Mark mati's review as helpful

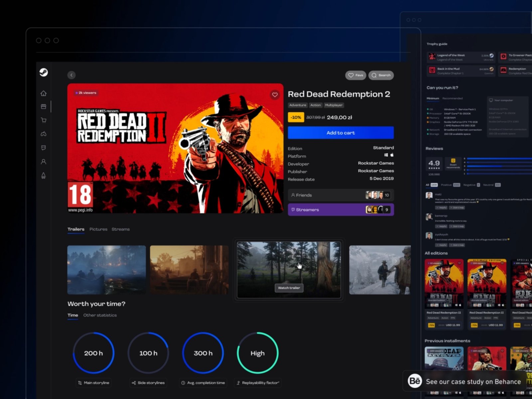tap(441, 207)
